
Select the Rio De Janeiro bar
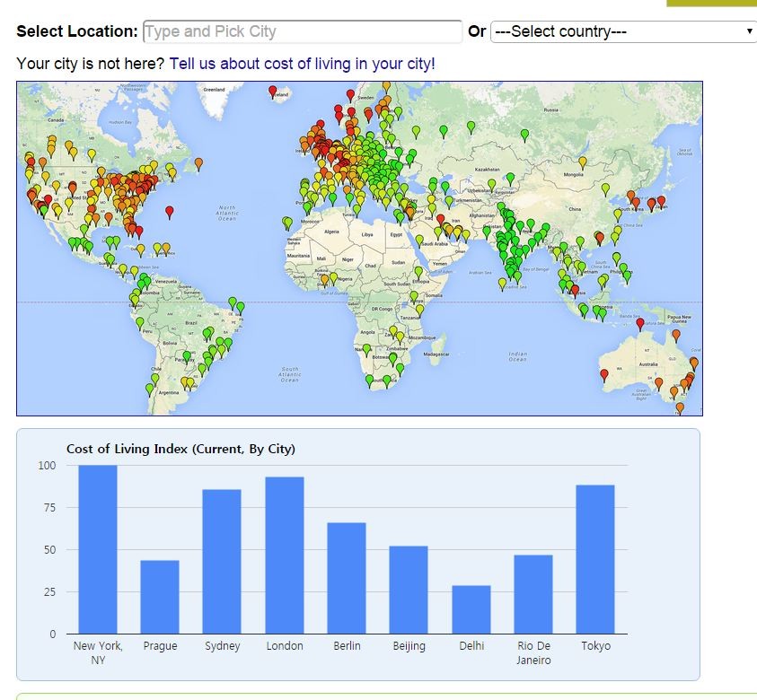(x=533, y=594)
